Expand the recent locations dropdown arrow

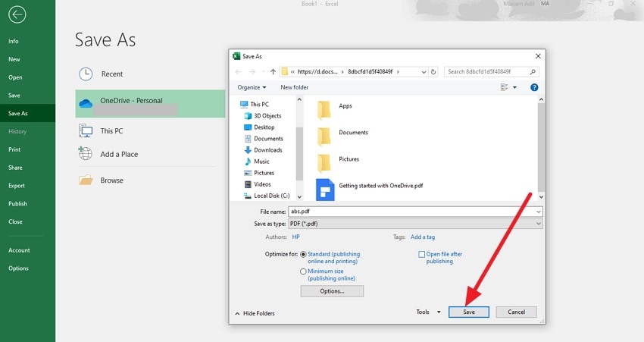click(263, 71)
